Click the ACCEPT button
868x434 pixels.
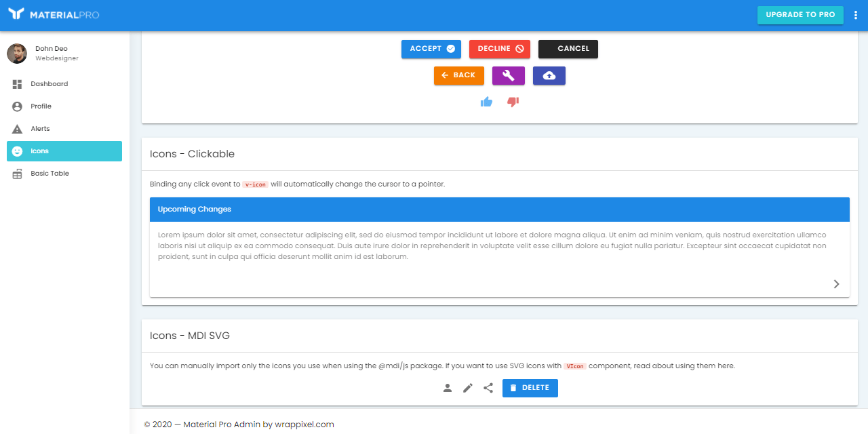(431, 49)
